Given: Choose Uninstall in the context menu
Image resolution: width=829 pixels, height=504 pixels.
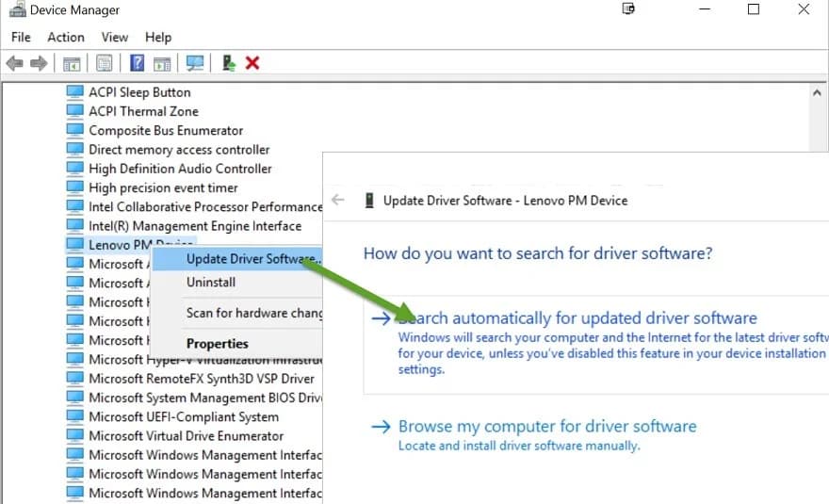Looking at the screenshot, I should 211,282.
